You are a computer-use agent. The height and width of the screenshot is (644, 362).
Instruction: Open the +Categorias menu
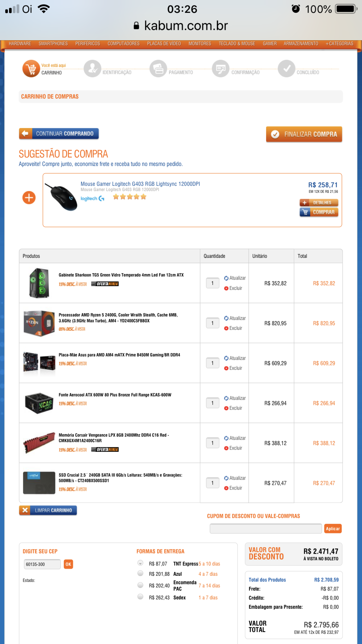point(339,44)
